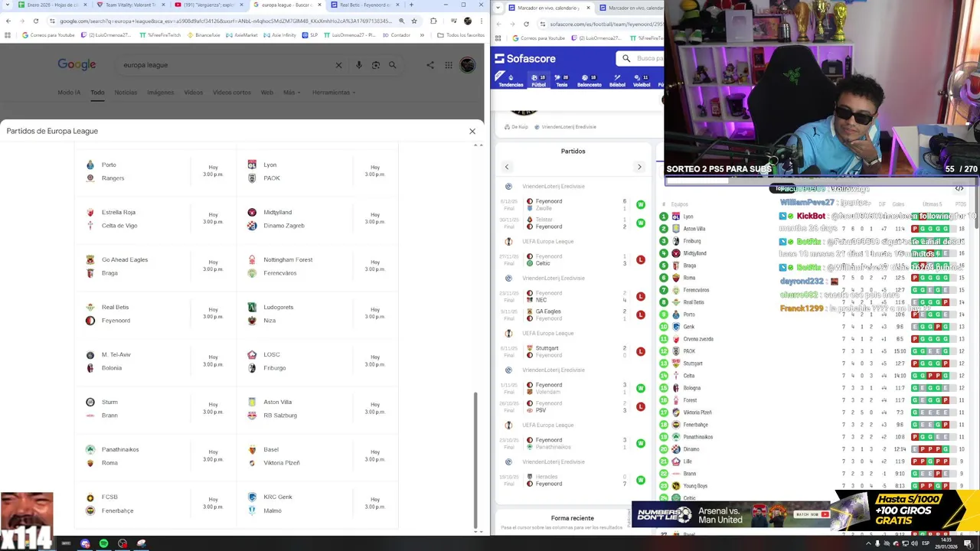
Task: Open Spotify from the taskbar
Action: point(103,543)
